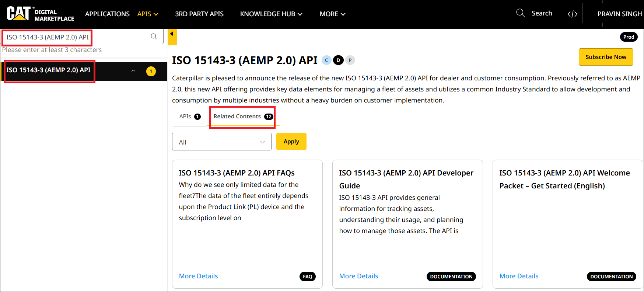Open 3RD PARTY APIS menu item
Image resolution: width=644 pixels, height=292 pixels.
[x=199, y=14]
